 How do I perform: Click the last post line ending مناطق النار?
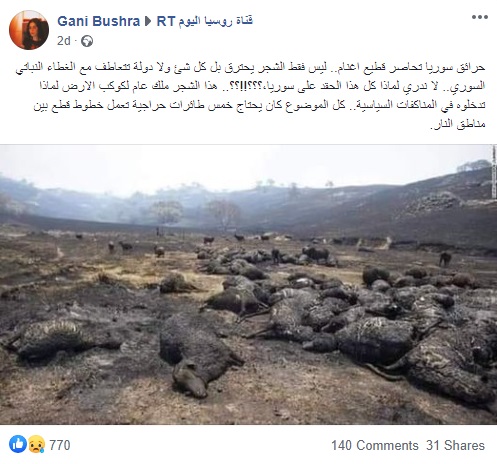pos(457,124)
